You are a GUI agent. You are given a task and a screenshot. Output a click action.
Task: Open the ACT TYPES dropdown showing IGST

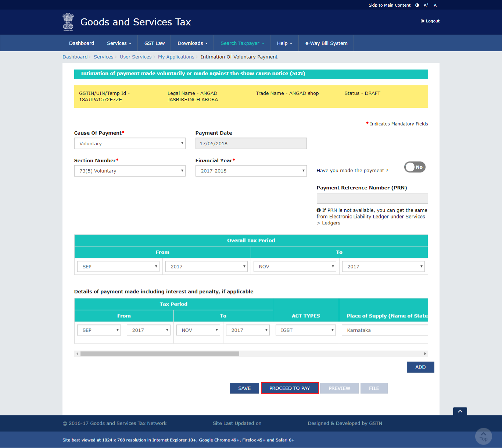point(305,330)
